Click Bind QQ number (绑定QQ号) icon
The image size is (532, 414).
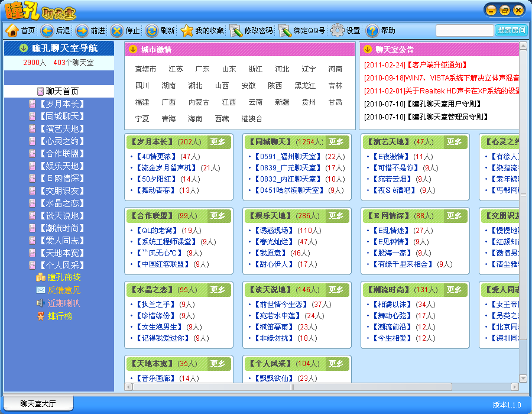click(x=285, y=31)
